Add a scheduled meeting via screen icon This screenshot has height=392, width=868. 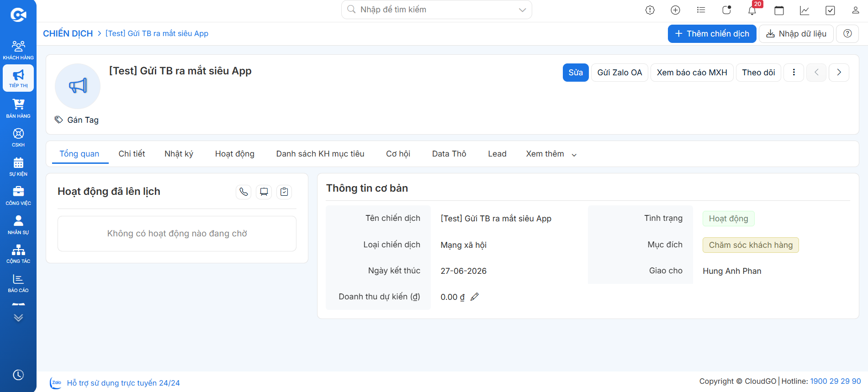pos(264,192)
